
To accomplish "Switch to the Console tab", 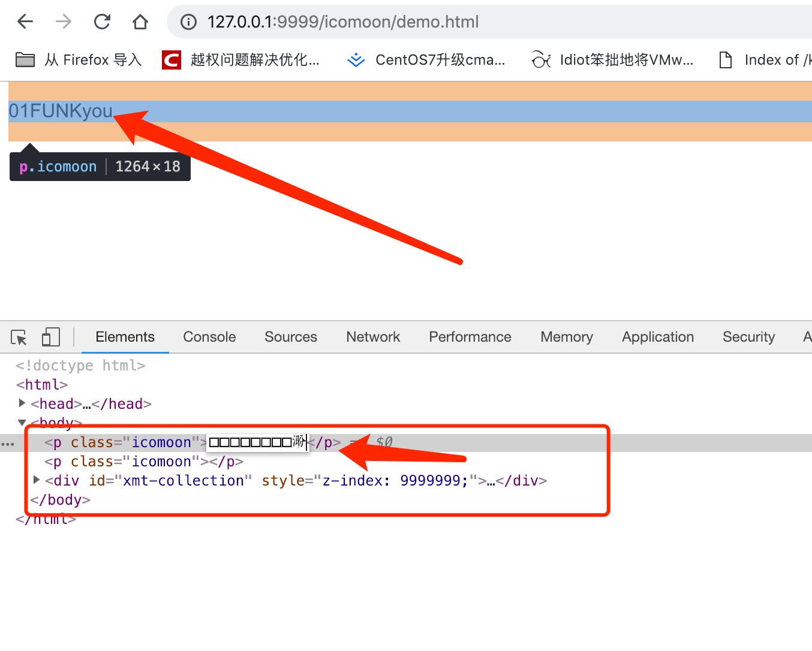I will pyautogui.click(x=209, y=337).
